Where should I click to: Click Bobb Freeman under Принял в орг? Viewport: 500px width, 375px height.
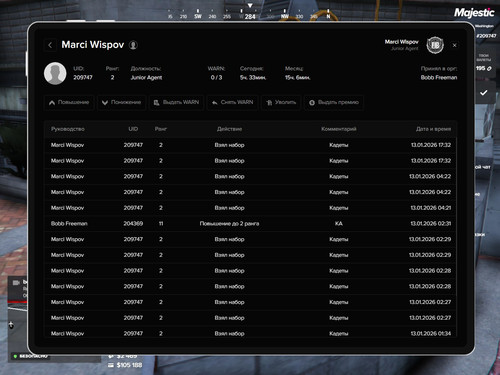(x=439, y=78)
